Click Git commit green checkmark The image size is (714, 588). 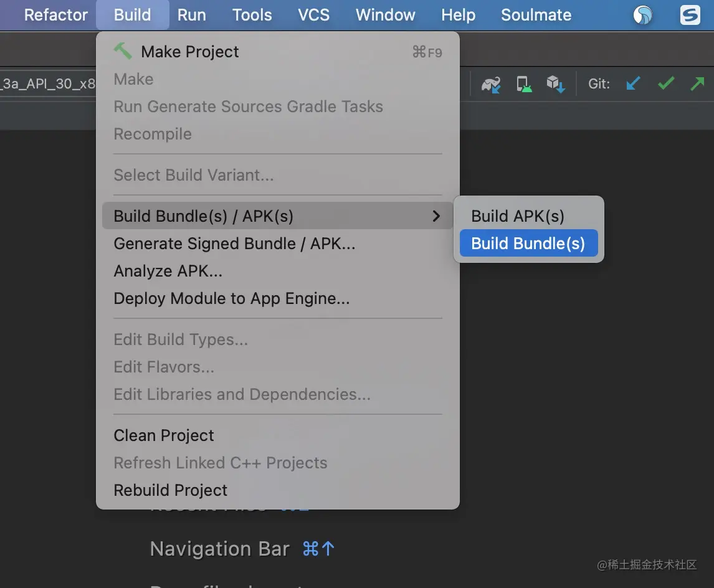click(x=666, y=83)
